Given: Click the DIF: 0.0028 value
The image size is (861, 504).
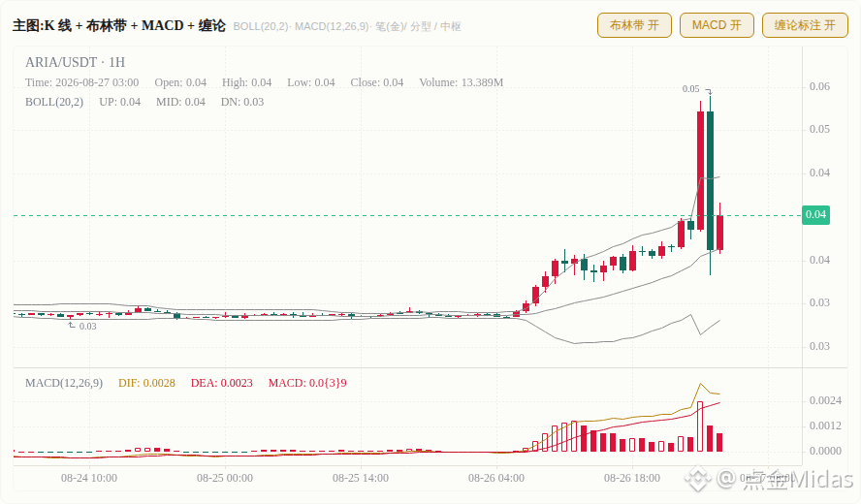Looking at the screenshot, I should click(146, 383).
